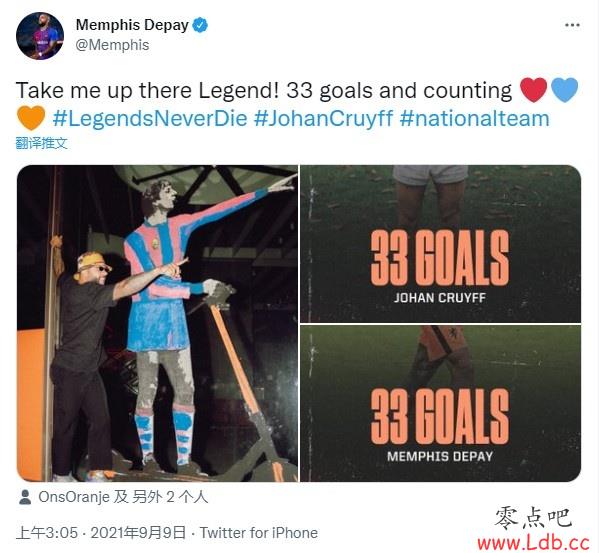Viewport: 599px width, 553px height.
Task: View tagged OnsOranje and others
Action: [123, 497]
